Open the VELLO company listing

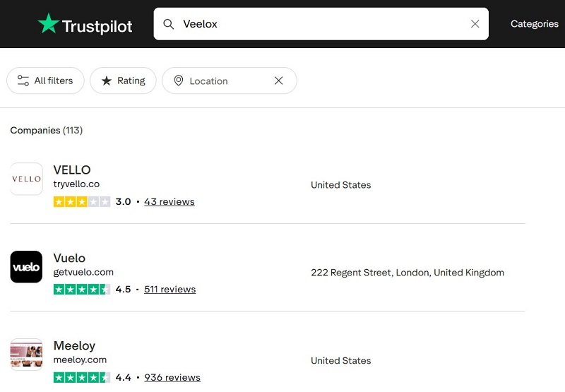72,170
